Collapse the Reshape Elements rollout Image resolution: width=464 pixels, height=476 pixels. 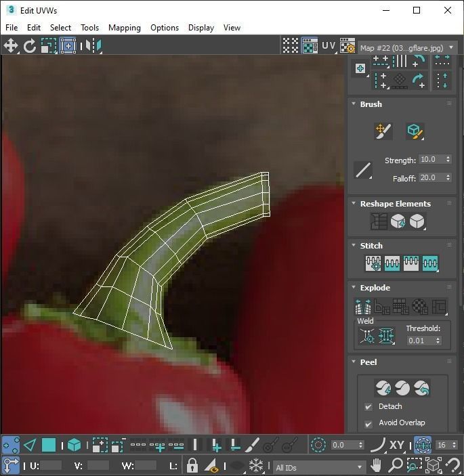tap(354, 203)
